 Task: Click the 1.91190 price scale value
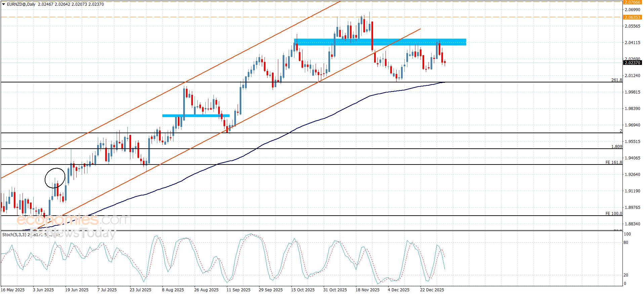[632, 191]
